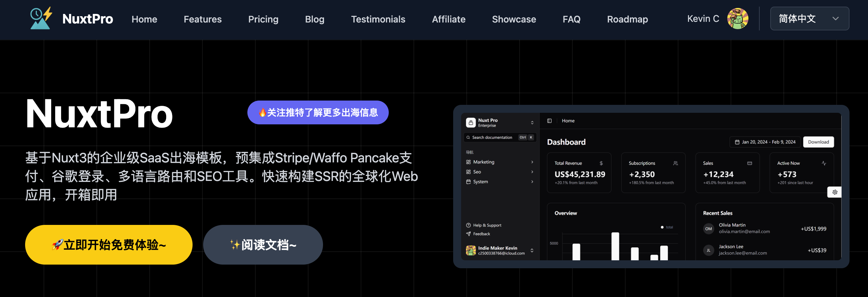The image size is (868, 297).
Task: Click the activity icon on Active Now card
Action: click(x=824, y=163)
